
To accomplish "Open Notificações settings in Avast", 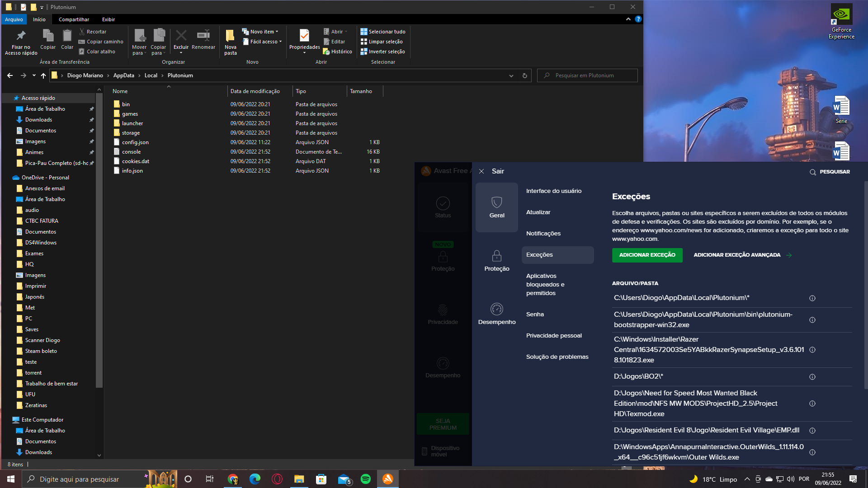I will 543,234.
